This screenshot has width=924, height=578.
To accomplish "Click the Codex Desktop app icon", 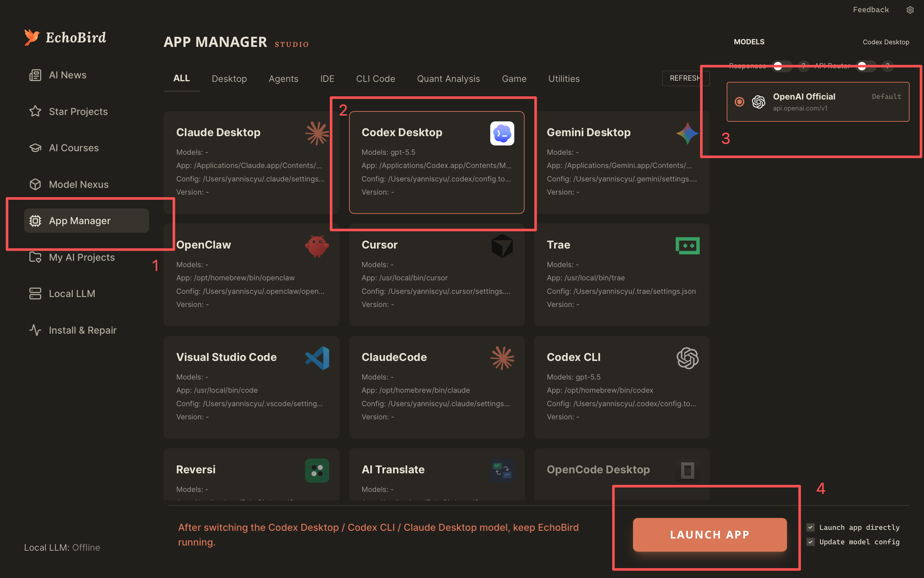I will (x=502, y=133).
